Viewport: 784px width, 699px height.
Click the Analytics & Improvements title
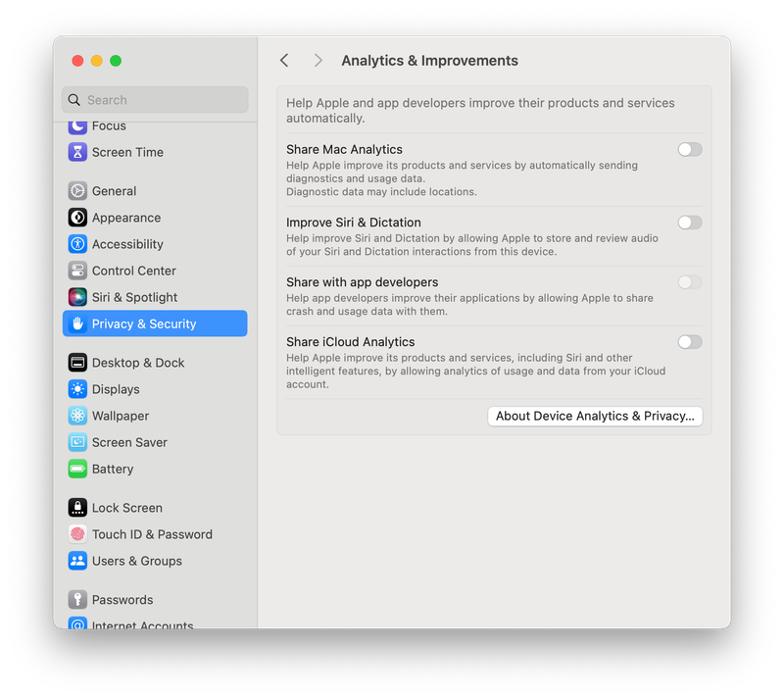[x=429, y=61]
